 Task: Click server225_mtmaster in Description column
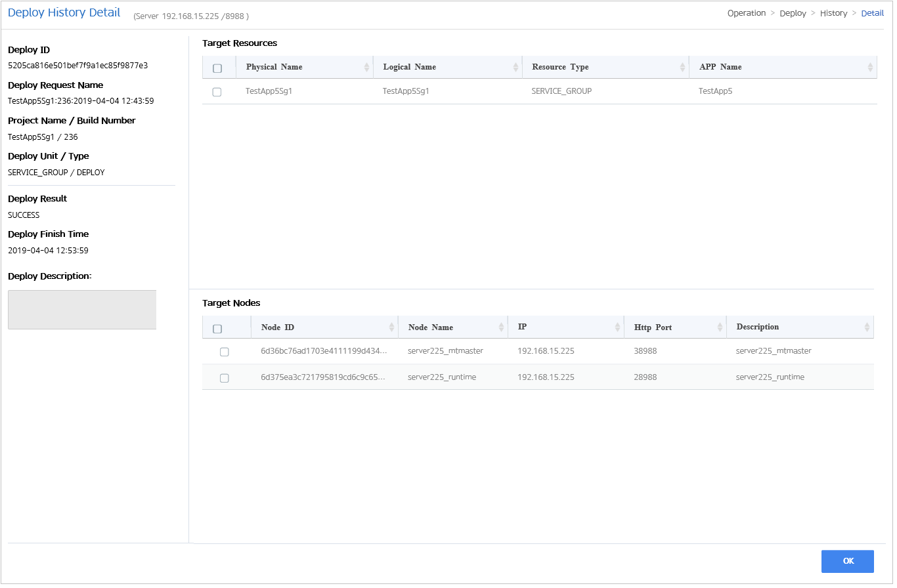[774, 351]
